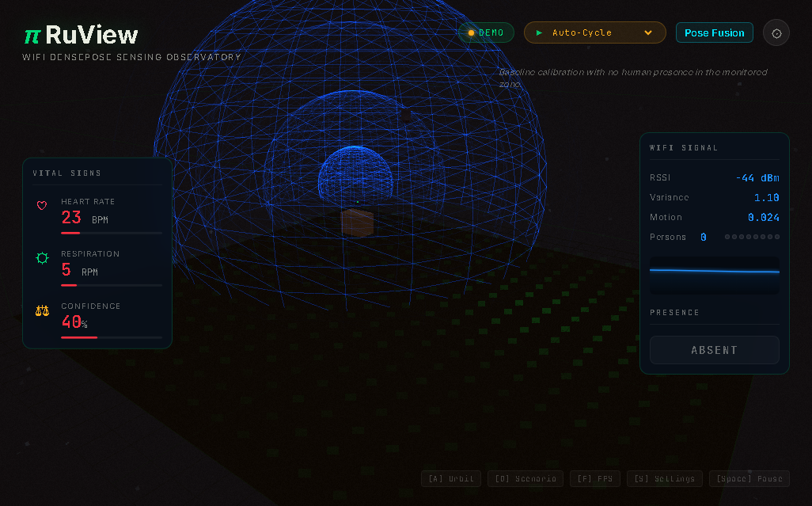Image resolution: width=812 pixels, height=506 pixels.
Task: Toggle Pose Fusion mode
Action: (x=714, y=33)
